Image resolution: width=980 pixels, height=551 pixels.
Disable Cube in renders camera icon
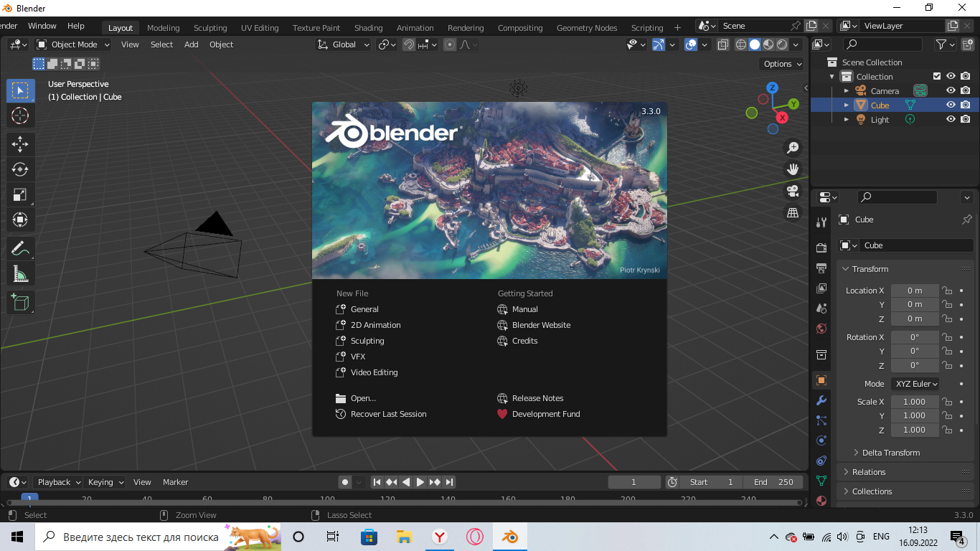coord(966,105)
